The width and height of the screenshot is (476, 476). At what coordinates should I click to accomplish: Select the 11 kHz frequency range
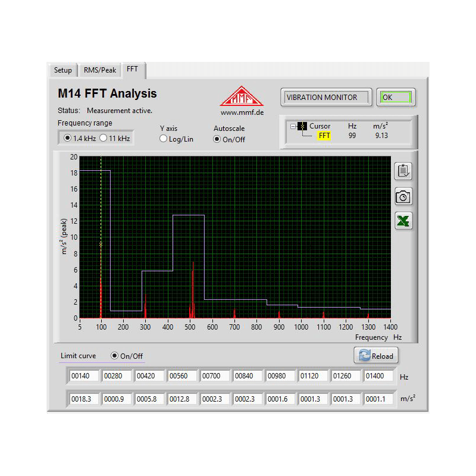coord(103,138)
